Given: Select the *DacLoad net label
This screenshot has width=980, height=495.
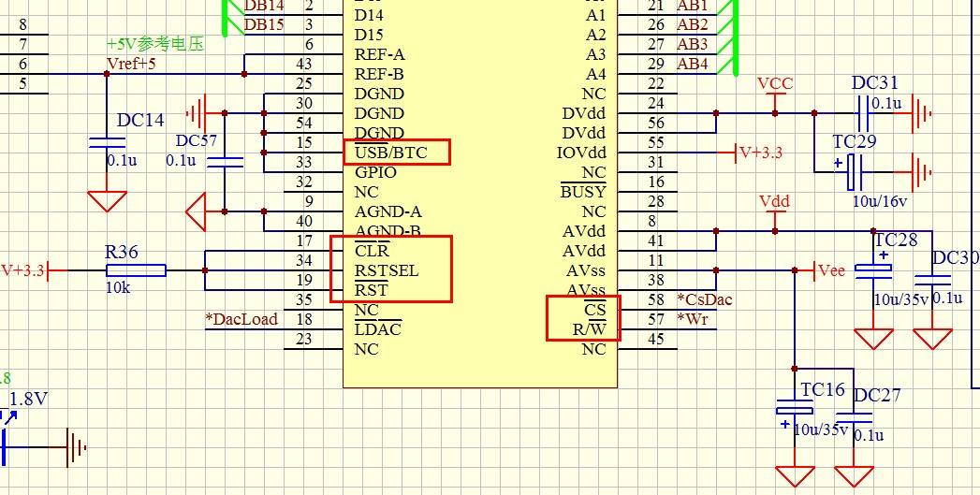Looking at the screenshot, I should tap(241, 319).
